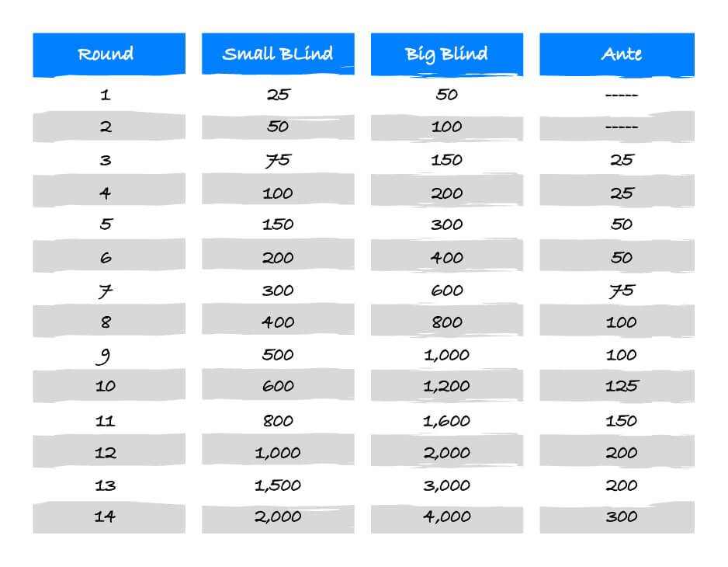Screen dimensions: 728x567
Task: Select round 1 small blind value 25
Action: click(278, 95)
